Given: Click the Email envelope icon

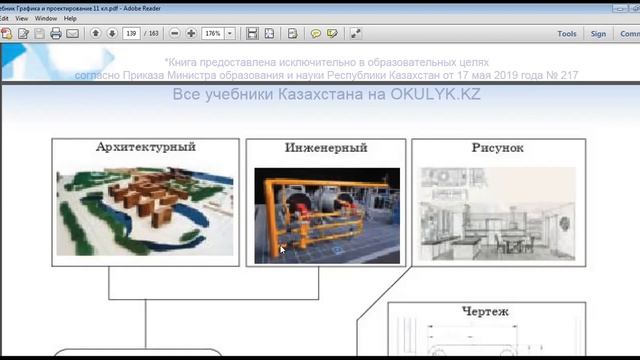Looking at the screenshot, I should (x=72, y=33).
